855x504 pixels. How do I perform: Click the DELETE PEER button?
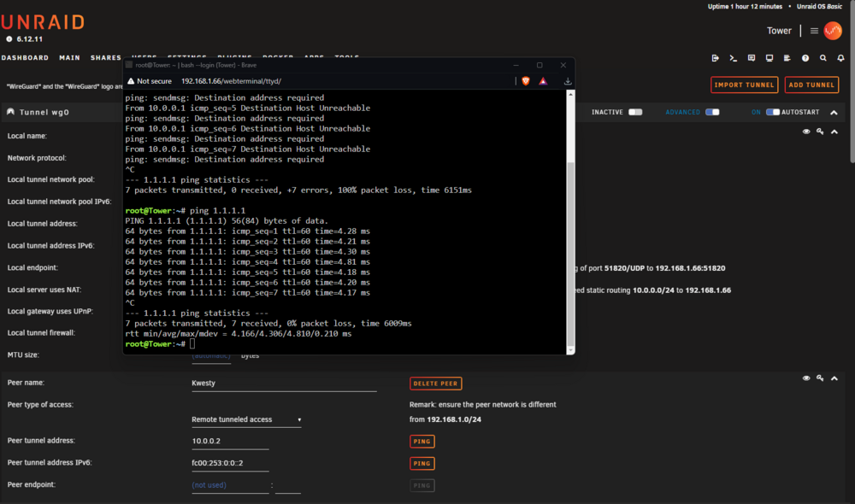tap(436, 384)
